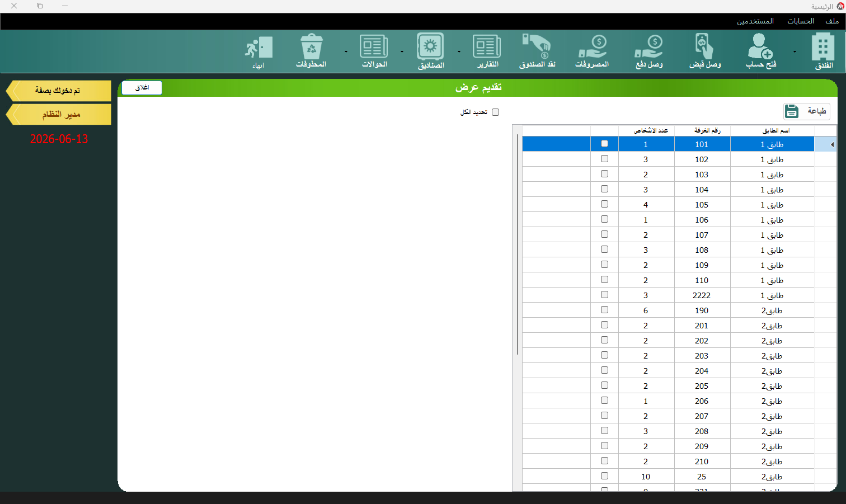Viewport: 846px width, 504px height.
Task: Click the تم دخولك بصفة banner
Action: pyautogui.click(x=59, y=91)
